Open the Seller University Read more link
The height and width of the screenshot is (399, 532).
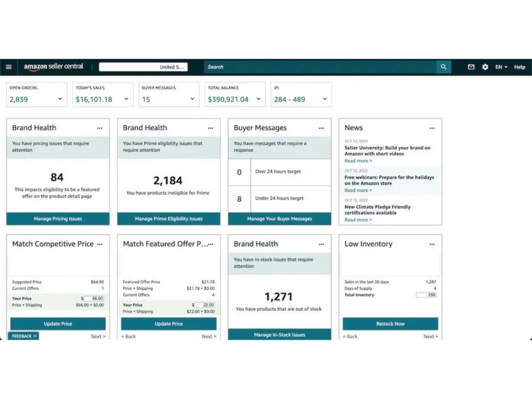pyautogui.click(x=358, y=160)
